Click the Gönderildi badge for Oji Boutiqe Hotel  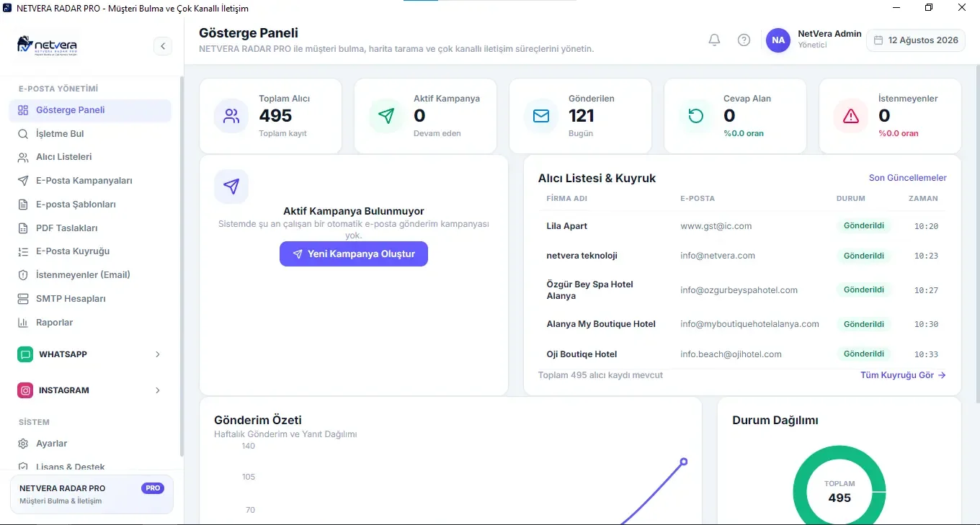tap(864, 354)
